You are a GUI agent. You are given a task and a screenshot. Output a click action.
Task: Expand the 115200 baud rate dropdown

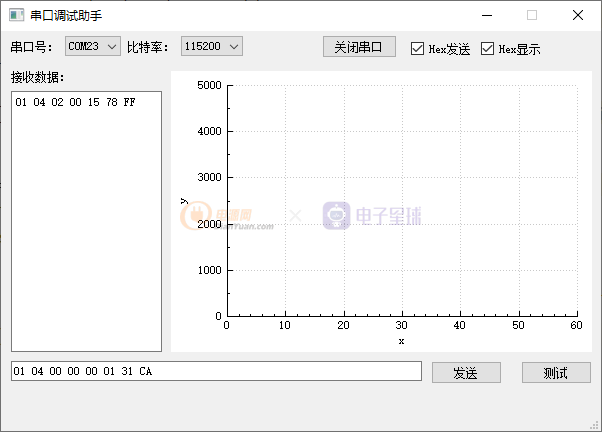(211, 46)
